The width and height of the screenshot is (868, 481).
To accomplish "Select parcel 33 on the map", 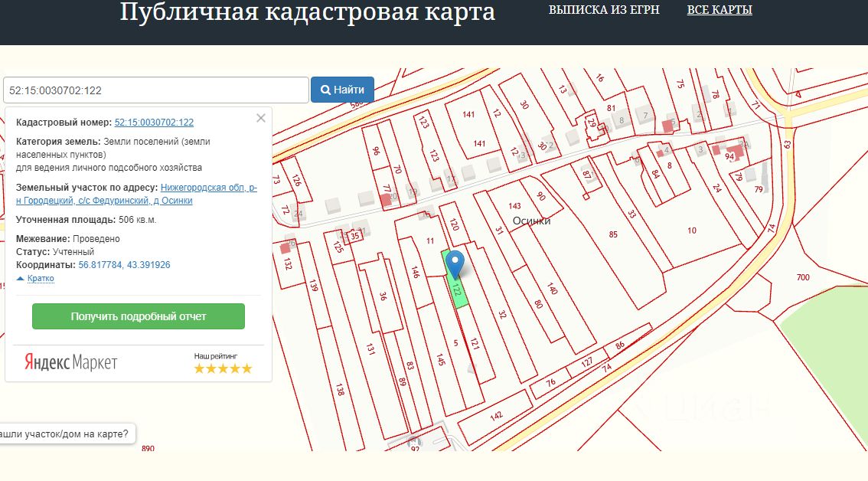I will pyautogui.click(x=631, y=214).
